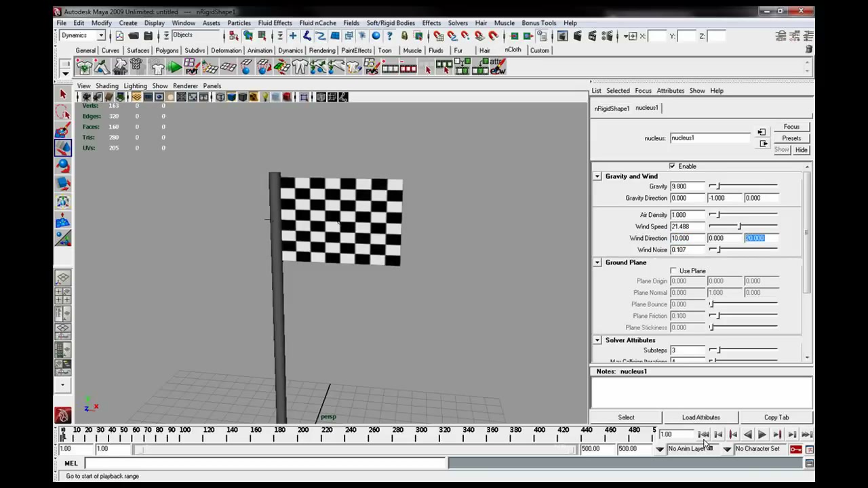Select the Universal Manipulator tool
The image size is (868, 488).
63,201
